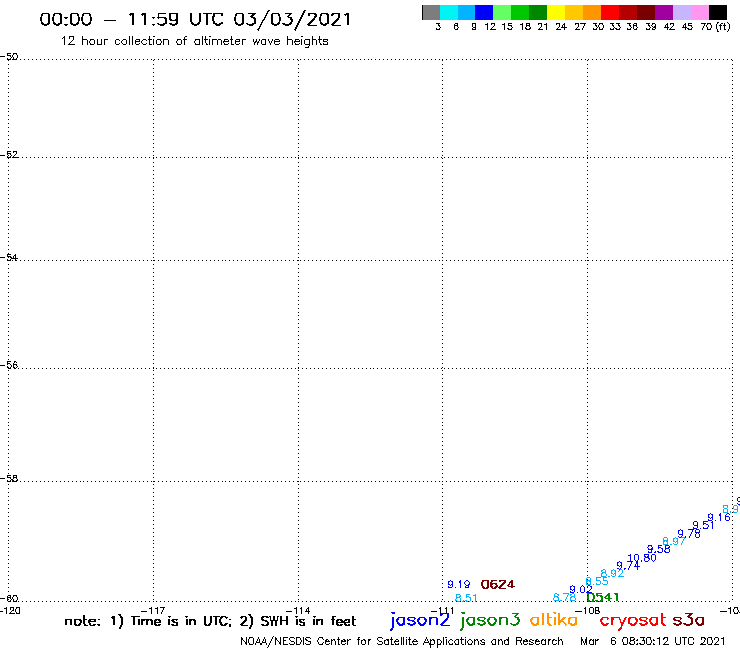Click the 10.80 wave height value

pos(642,558)
